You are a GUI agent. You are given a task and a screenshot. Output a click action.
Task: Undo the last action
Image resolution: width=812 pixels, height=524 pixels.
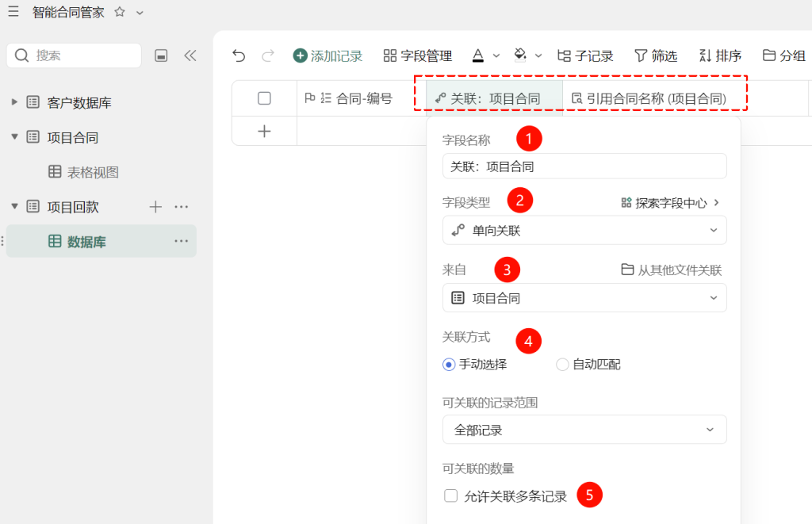click(x=239, y=55)
